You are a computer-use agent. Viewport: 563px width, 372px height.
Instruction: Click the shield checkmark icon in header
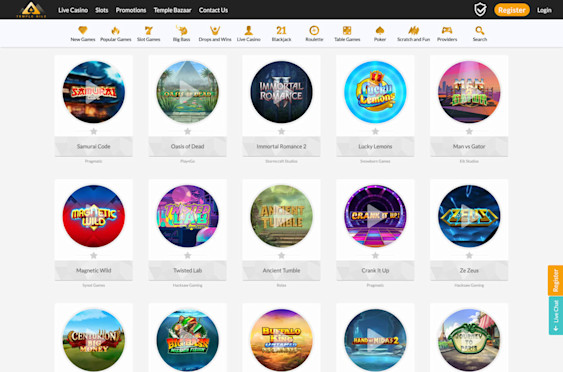(480, 10)
